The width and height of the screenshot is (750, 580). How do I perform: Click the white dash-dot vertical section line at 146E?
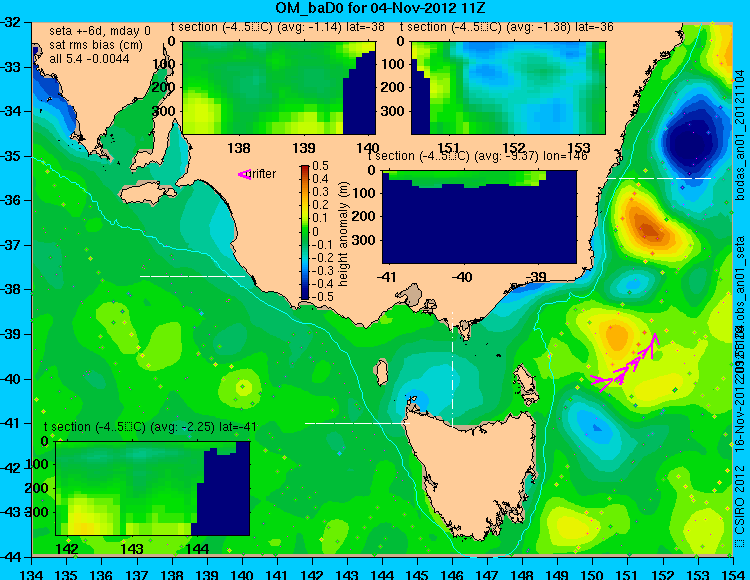[x=452, y=369]
